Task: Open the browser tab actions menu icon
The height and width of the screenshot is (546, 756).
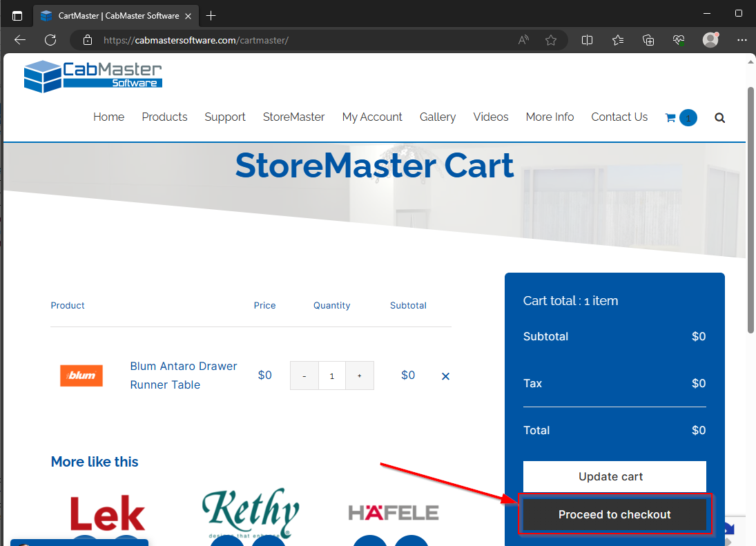Action: [x=17, y=16]
